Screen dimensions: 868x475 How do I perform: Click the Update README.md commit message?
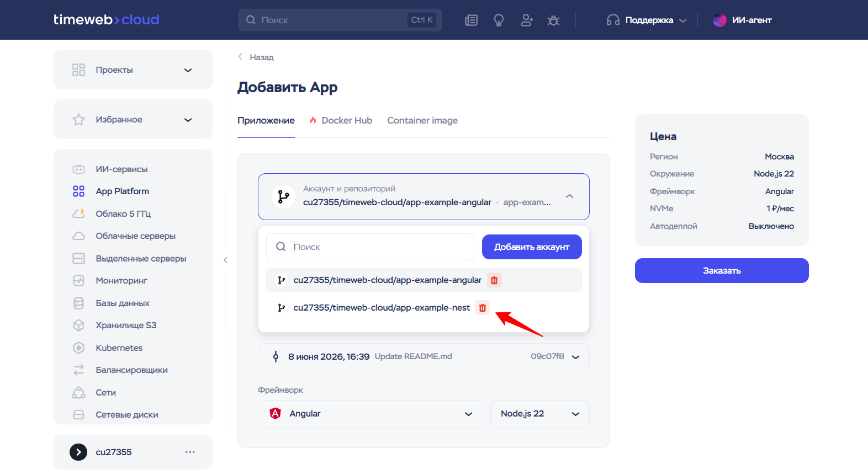click(413, 356)
